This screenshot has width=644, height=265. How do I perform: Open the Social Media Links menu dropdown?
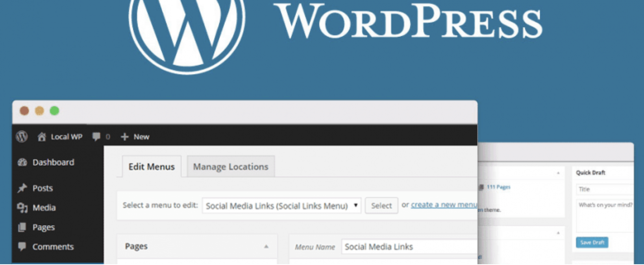click(281, 205)
